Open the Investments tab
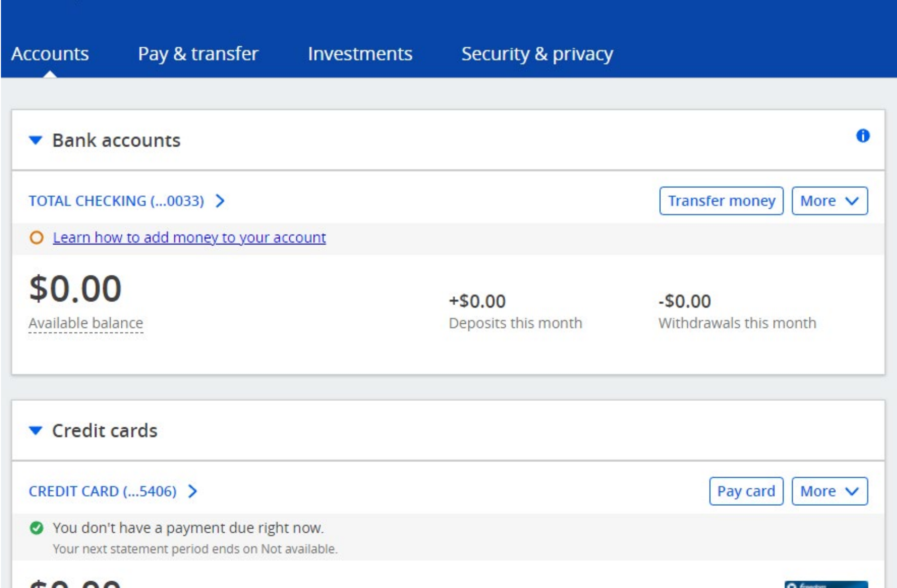The image size is (897, 588). click(x=360, y=54)
